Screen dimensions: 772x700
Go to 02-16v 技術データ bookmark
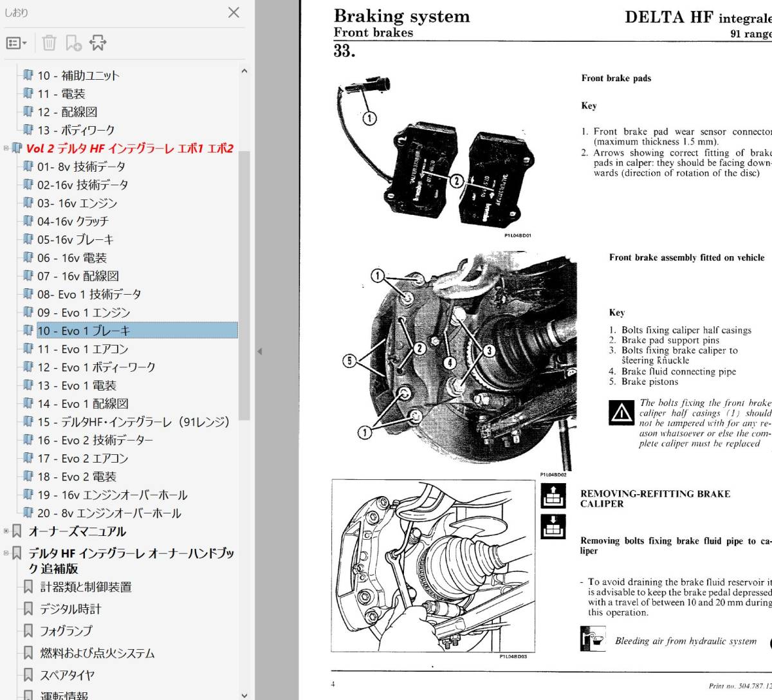(x=83, y=185)
